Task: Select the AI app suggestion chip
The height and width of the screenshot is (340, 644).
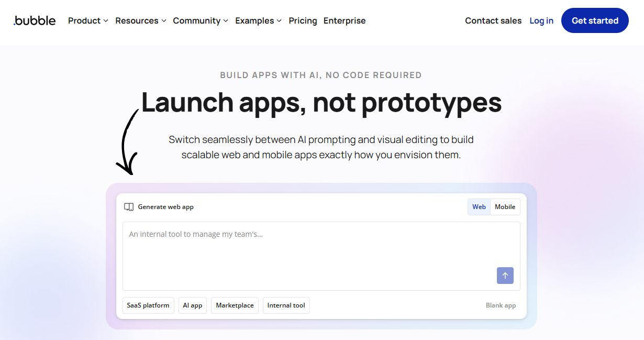Action: (x=192, y=305)
